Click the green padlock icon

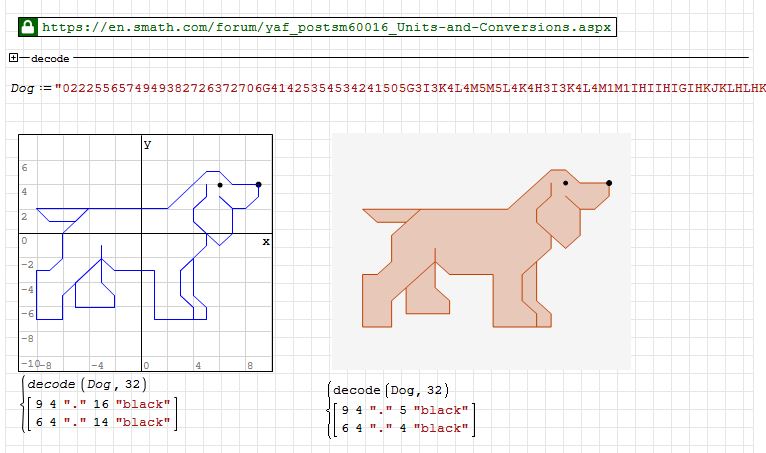coord(29,26)
